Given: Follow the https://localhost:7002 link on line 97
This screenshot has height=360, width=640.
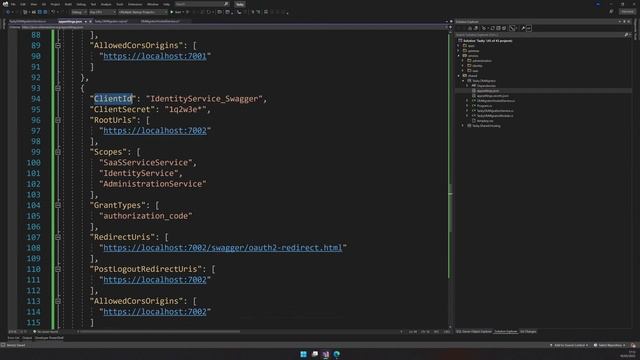Looking at the screenshot, I should point(155,131).
